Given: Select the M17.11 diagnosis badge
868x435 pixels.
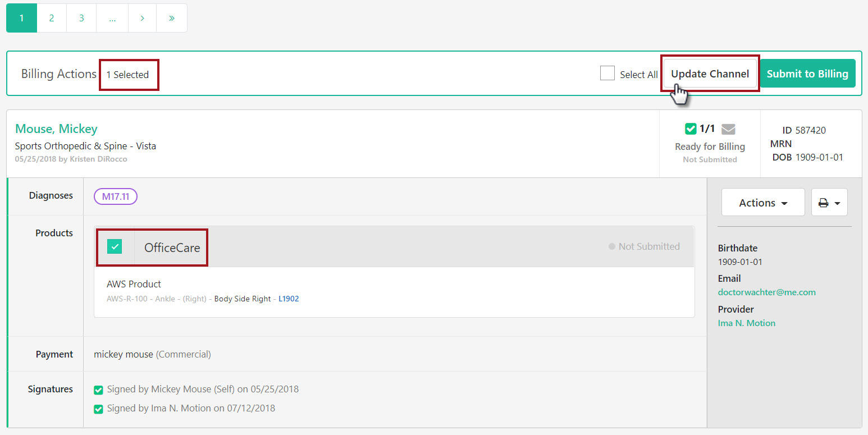Looking at the screenshot, I should (x=115, y=196).
